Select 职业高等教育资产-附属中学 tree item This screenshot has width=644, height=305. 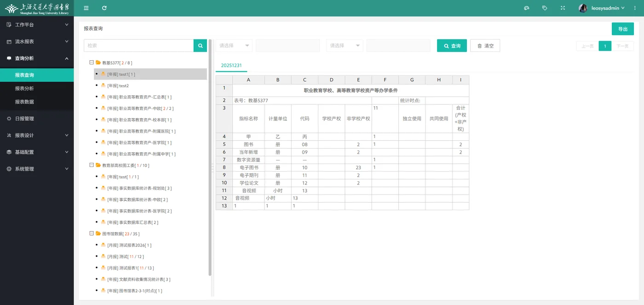142,154
